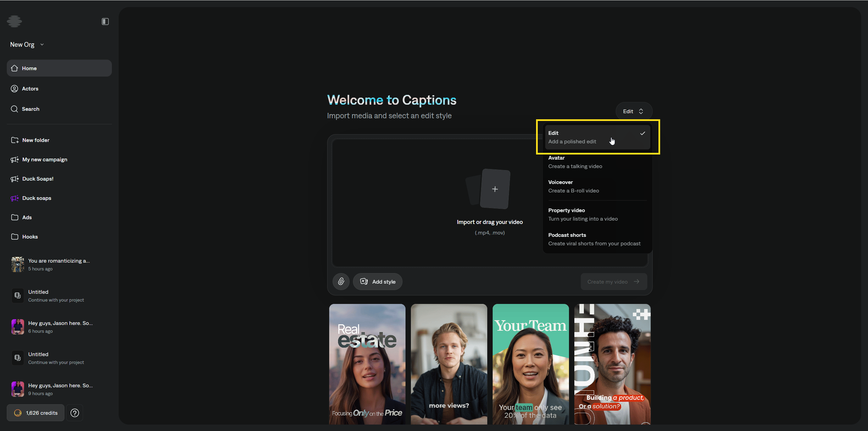Create a New folder
Image resolution: width=868 pixels, height=431 pixels.
click(59, 140)
